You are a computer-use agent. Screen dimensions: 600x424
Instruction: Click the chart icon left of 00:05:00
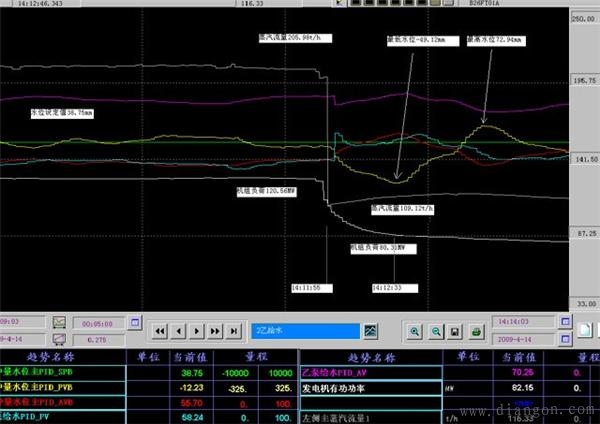[59, 323]
